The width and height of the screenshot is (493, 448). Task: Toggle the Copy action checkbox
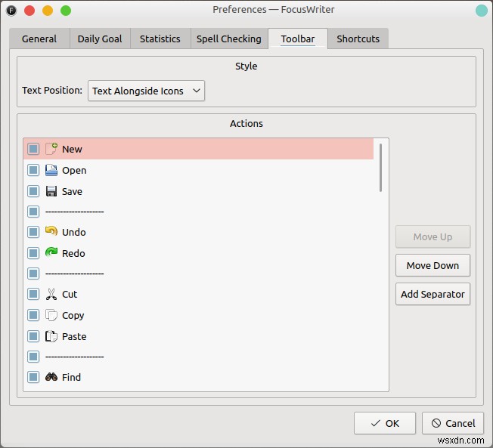tap(33, 315)
